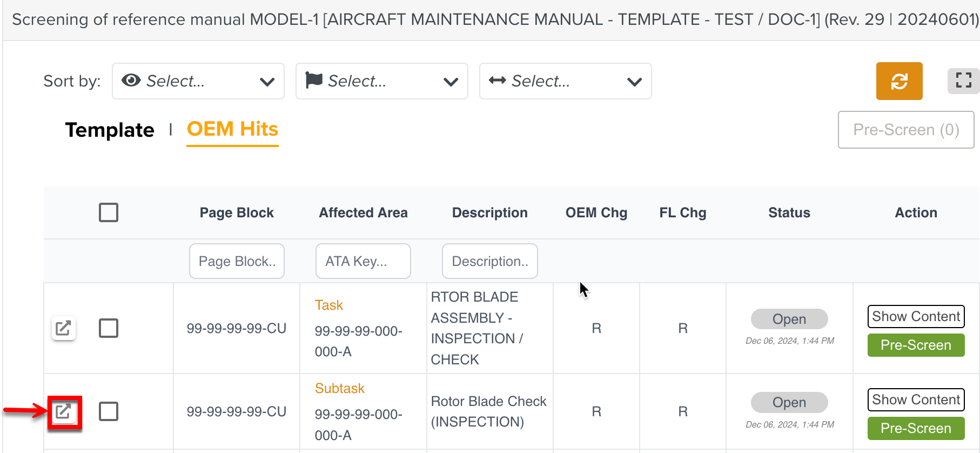Viewport: 980px width, 453px height.
Task: Open the arrows Select dropdown
Action: click(x=565, y=81)
